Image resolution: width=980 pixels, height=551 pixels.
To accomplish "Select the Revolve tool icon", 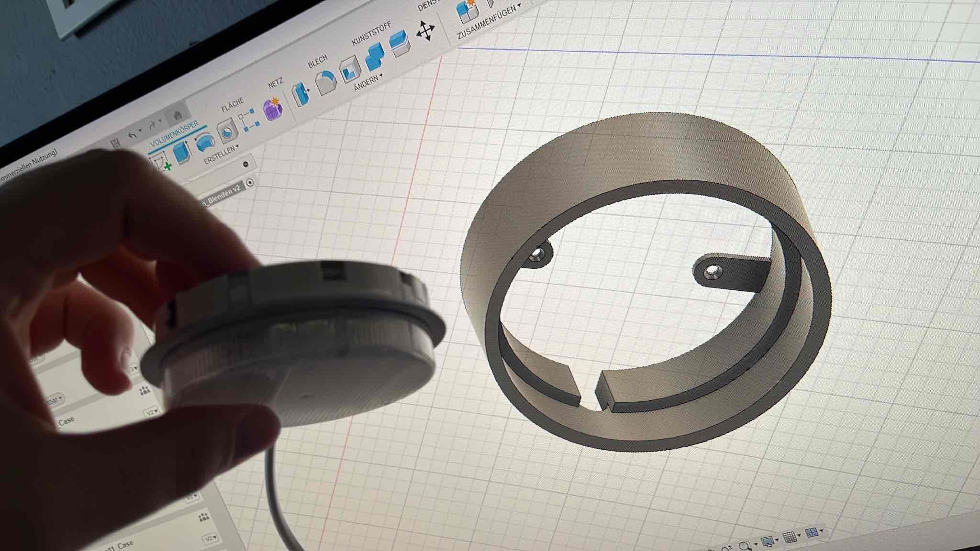I will click(x=205, y=142).
